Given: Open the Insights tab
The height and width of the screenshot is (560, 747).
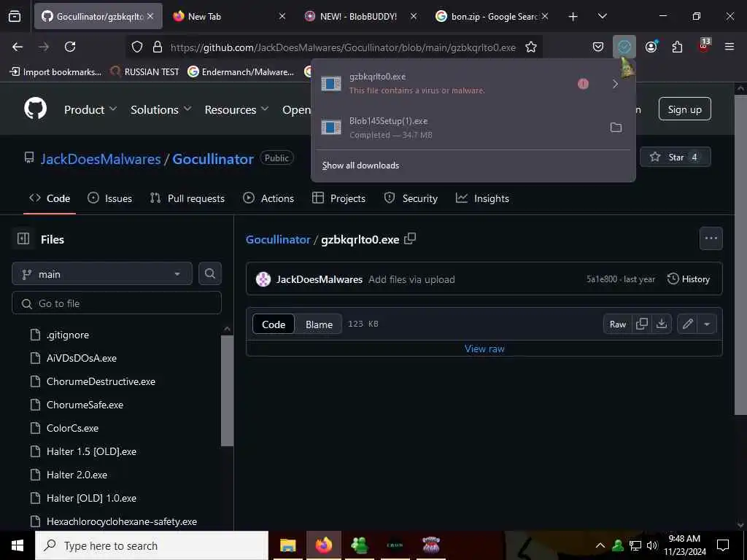Looking at the screenshot, I should [x=482, y=198].
